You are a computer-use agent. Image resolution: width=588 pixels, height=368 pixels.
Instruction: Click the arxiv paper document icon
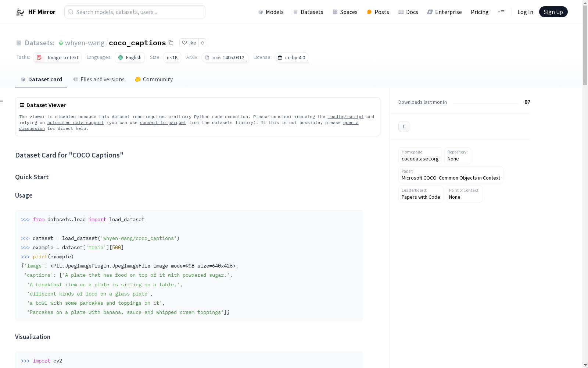click(207, 57)
